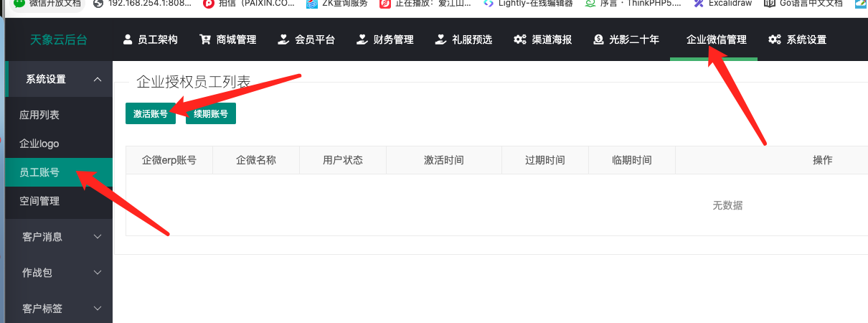Open 礼服预选 in the top navigation
This screenshot has width=868, height=323.
(463, 39)
